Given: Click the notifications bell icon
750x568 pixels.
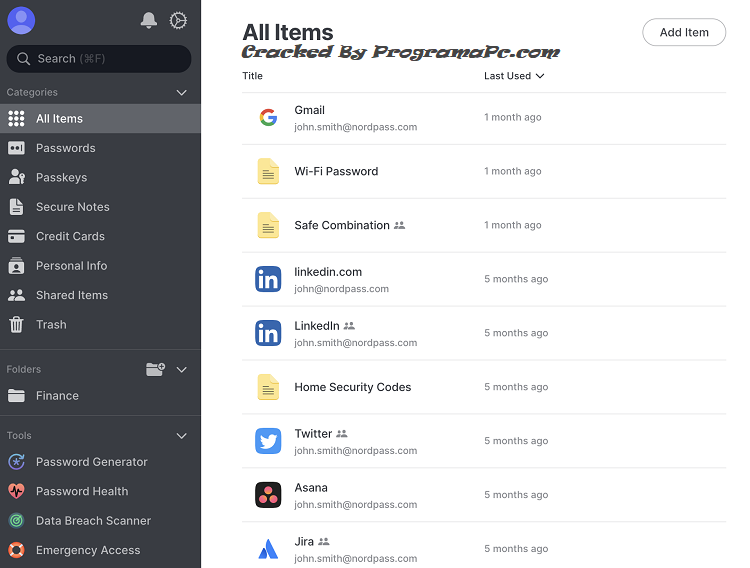Looking at the screenshot, I should [x=149, y=20].
